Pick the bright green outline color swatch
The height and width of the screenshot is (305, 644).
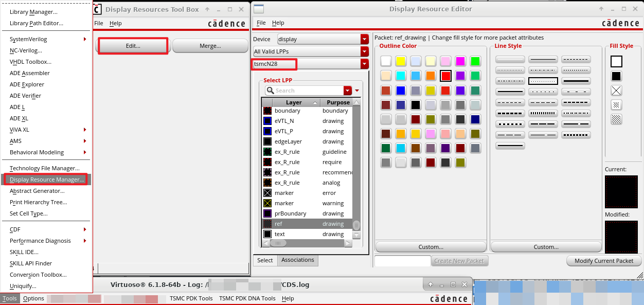(x=475, y=61)
